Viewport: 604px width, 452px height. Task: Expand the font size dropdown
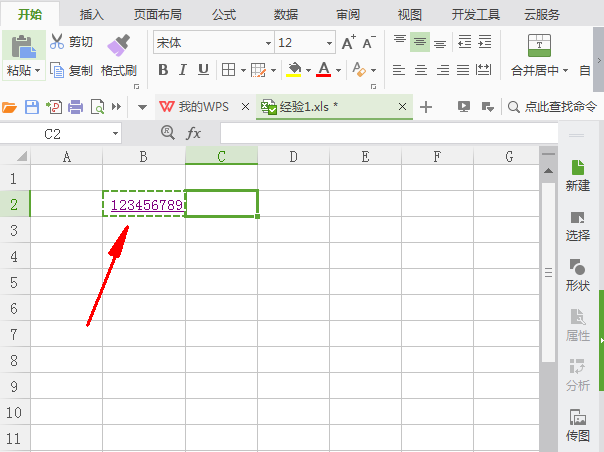coord(329,43)
